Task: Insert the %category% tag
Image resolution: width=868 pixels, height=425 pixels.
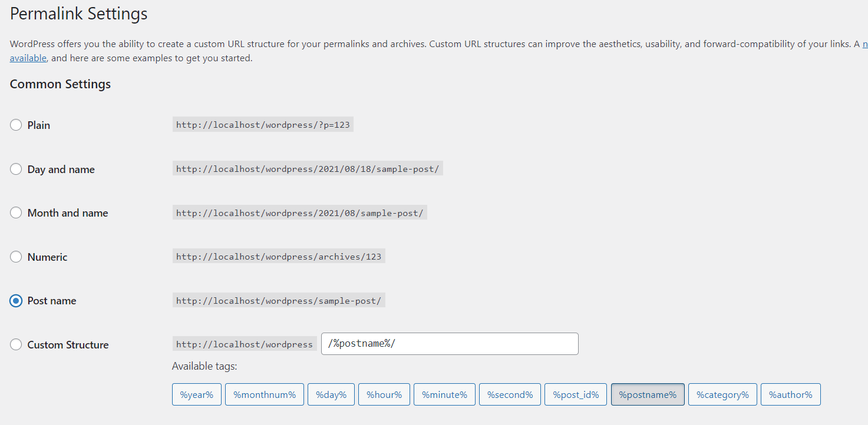Action: [x=722, y=394]
